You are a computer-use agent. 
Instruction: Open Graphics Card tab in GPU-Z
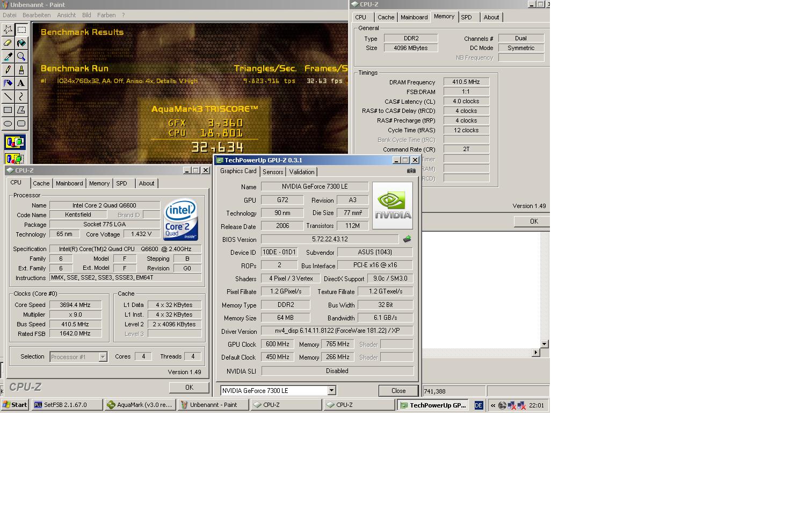238,171
